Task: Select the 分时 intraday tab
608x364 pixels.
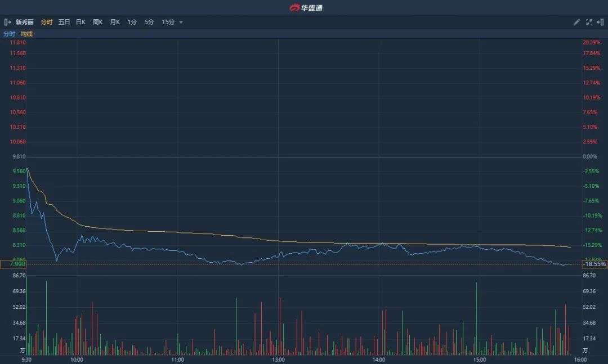Action: coord(47,22)
